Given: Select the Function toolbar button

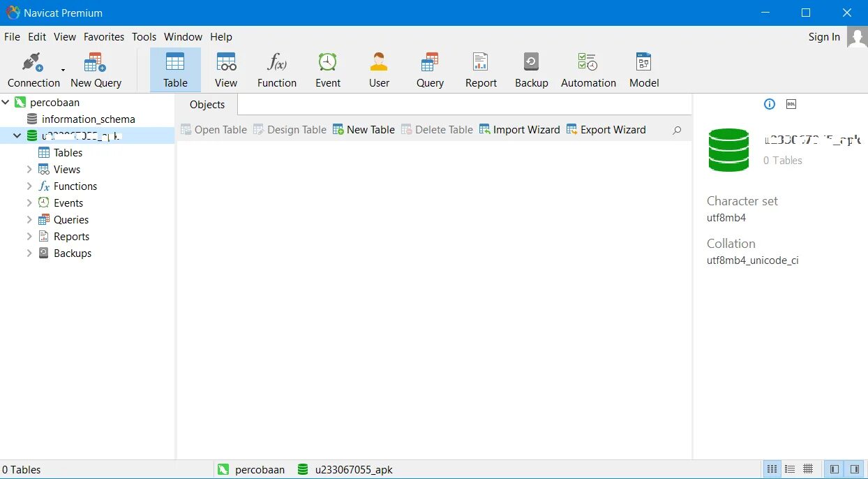Looking at the screenshot, I should point(277,70).
